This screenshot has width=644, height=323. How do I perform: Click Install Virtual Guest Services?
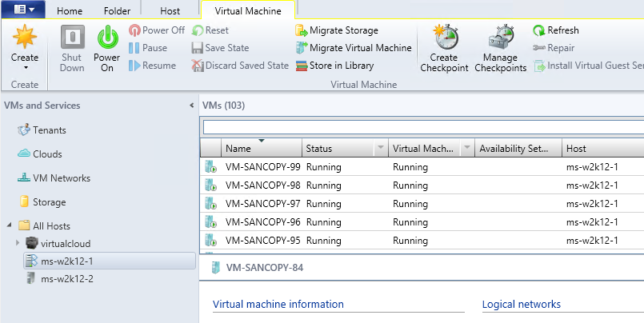[541, 66]
